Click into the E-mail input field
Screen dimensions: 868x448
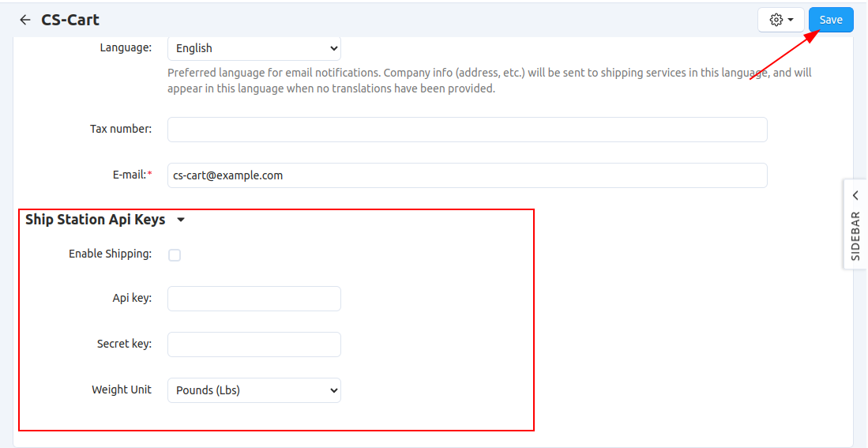point(467,175)
